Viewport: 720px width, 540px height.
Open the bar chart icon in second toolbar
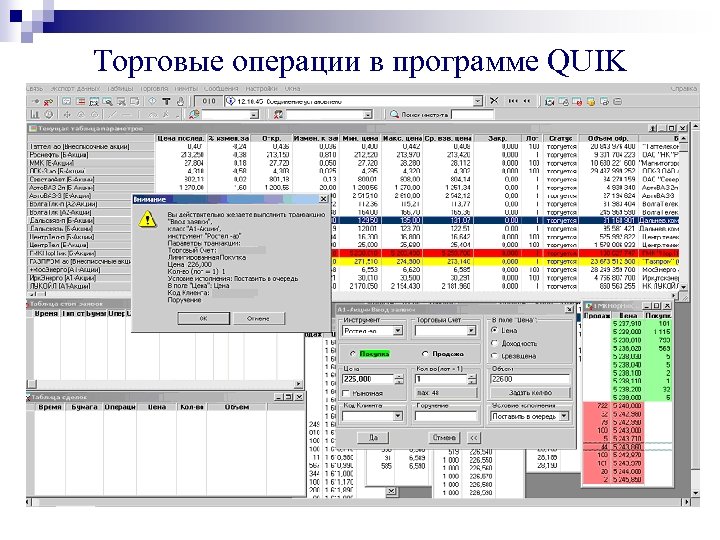coord(34,114)
